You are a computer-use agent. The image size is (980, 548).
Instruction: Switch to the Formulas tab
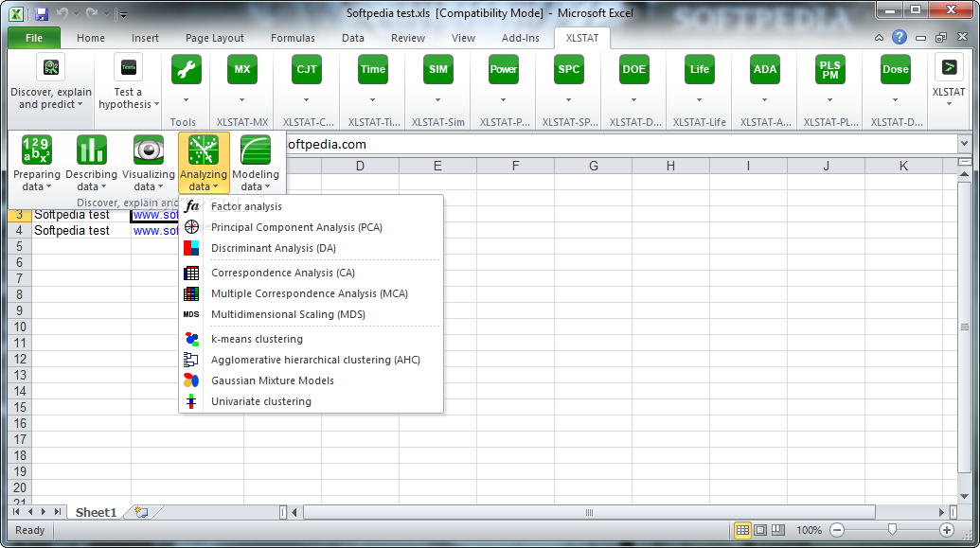click(293, 38)
